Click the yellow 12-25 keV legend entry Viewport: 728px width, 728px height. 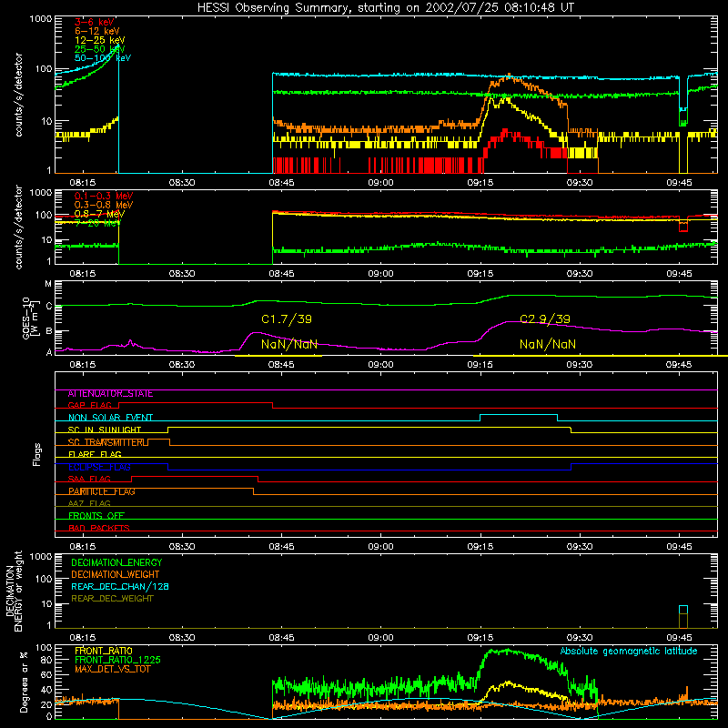tap(100, 40)
